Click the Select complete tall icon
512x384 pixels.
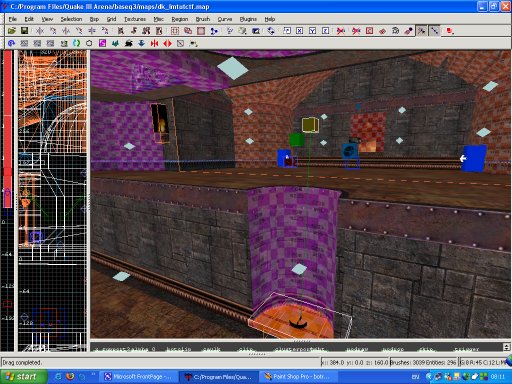pos(121,31)
